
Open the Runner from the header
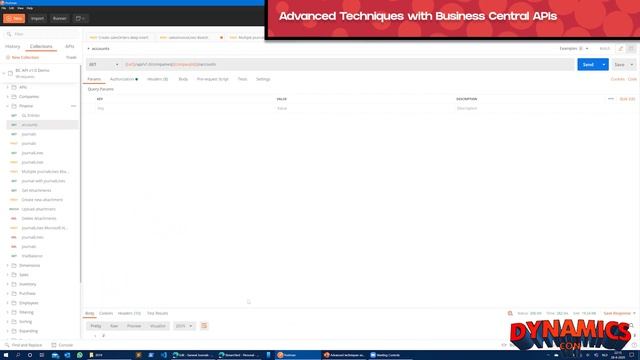click(60, 18)
